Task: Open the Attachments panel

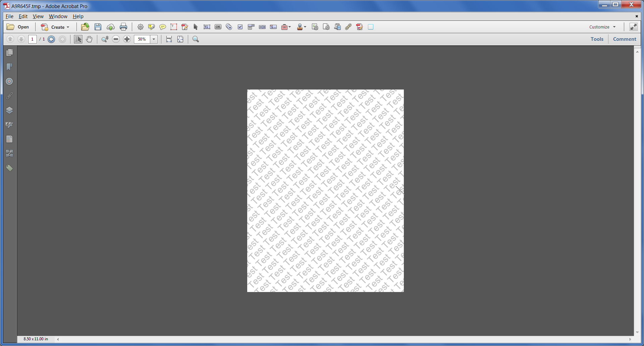Action: [10, 96]
